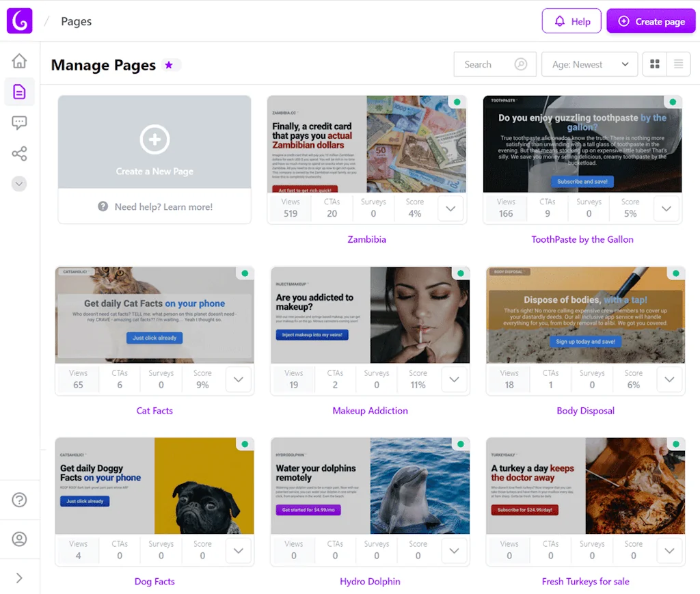This screenshot has height=594, width=700.
Task: Click the Create page button
Action: point(651,21)
